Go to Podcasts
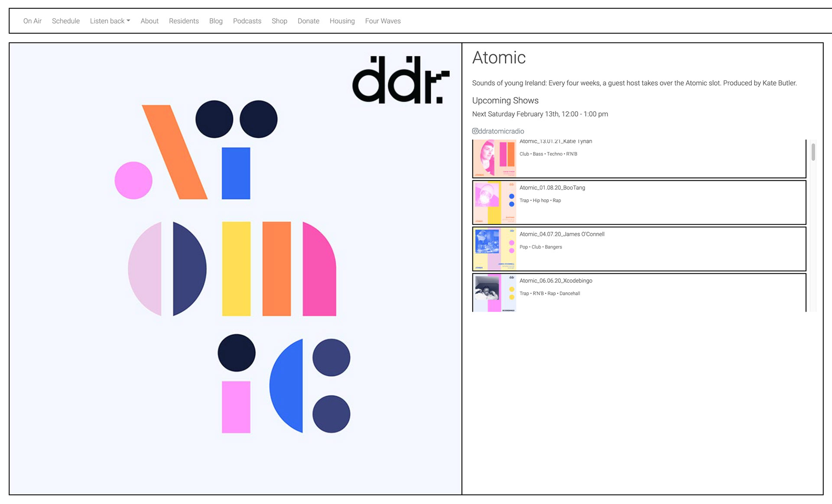This screenshot has height=504, width=832. pyautogui.click(x=247, y=21)
